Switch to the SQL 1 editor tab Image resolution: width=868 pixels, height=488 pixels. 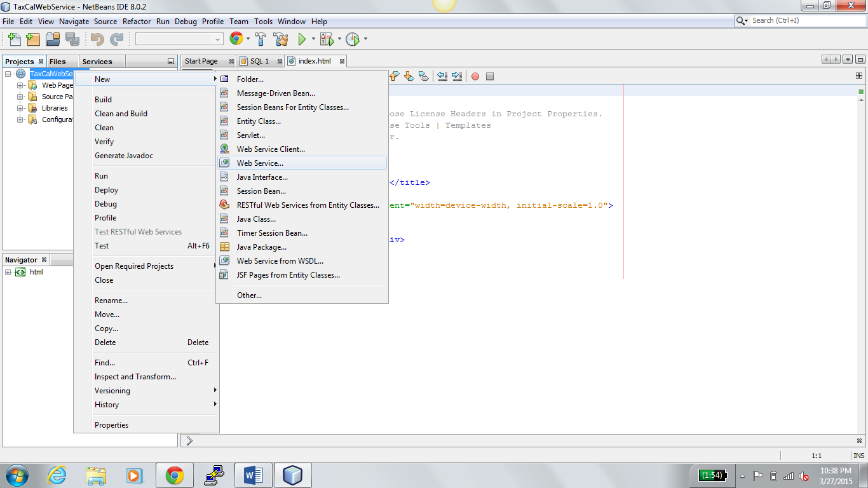259,61
